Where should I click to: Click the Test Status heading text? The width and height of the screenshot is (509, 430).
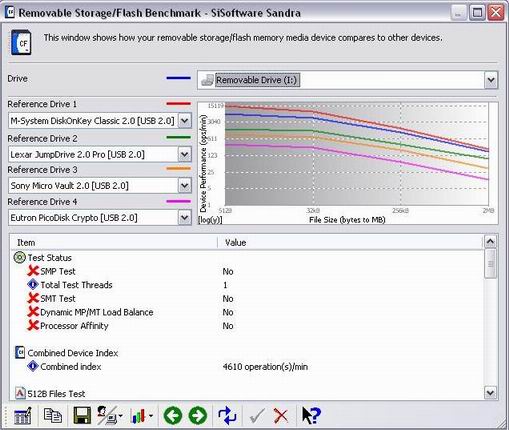(x=50, y=258)
